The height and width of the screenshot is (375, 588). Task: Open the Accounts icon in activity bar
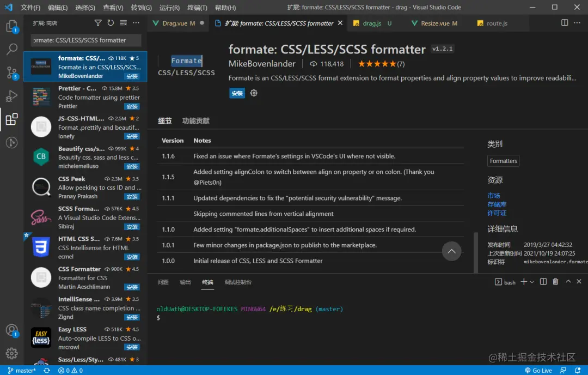pos(11,330)
